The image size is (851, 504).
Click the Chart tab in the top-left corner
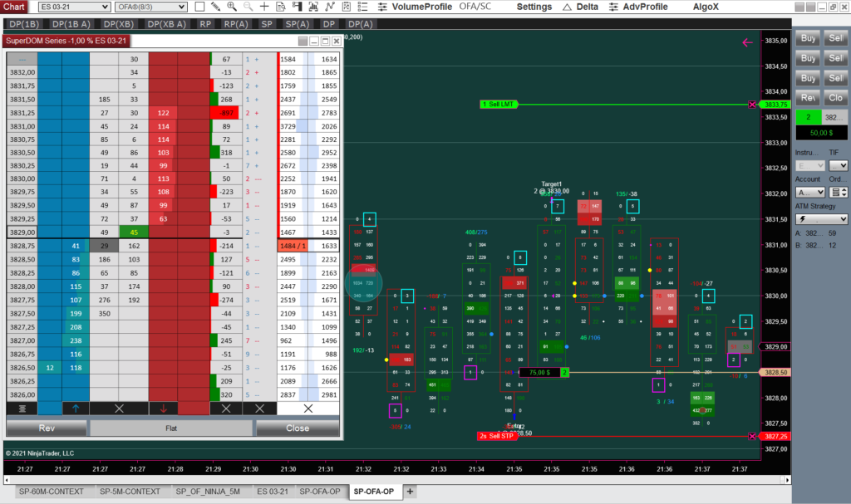pos(14,7)
